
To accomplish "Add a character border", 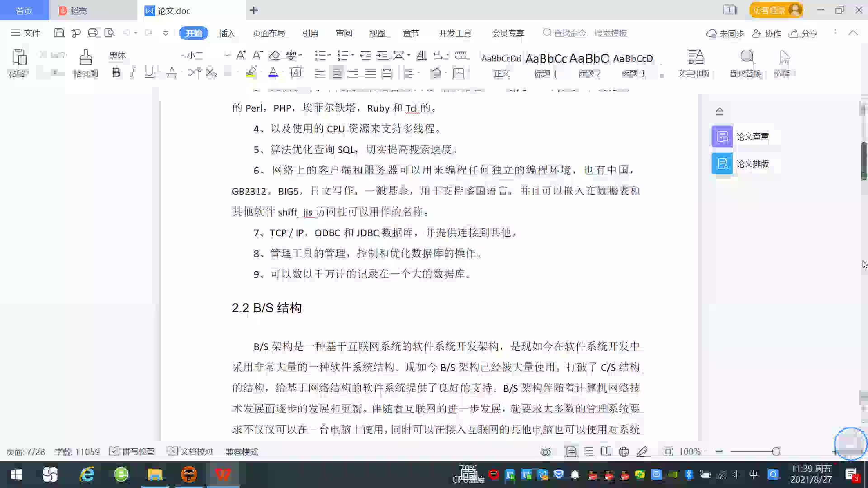I will 296,72.
